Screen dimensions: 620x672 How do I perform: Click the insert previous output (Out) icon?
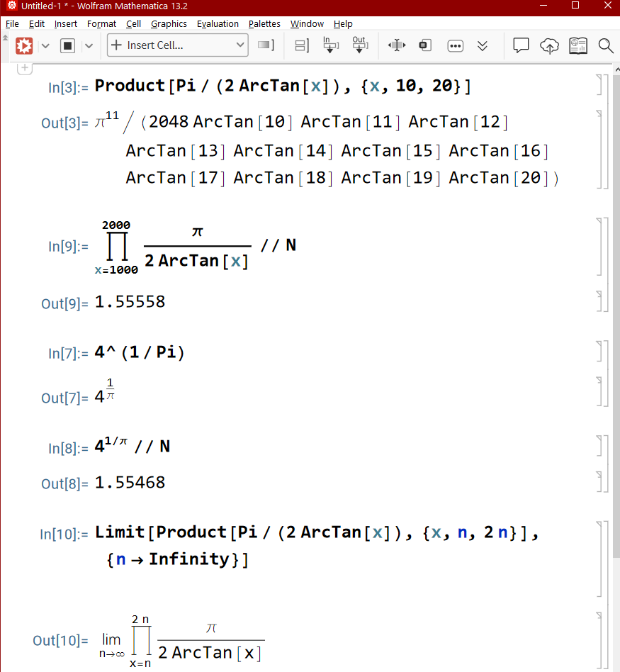[x=360, y=45]
